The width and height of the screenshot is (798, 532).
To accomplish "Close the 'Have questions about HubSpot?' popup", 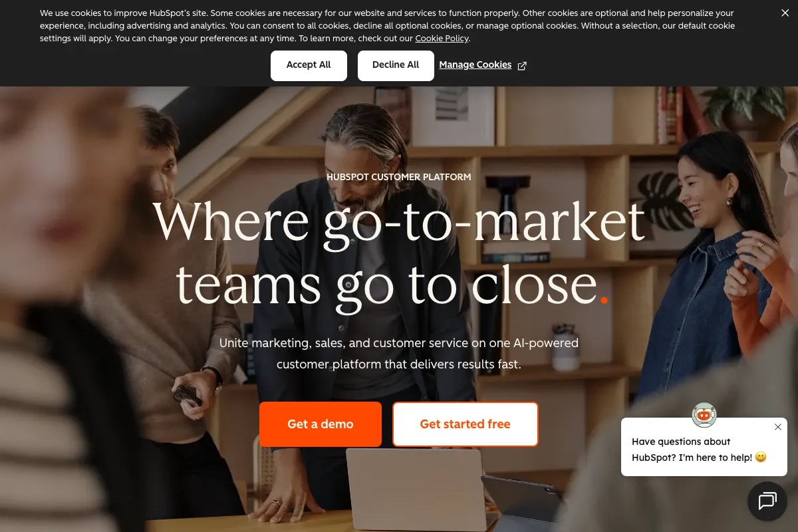I will click(778, 427).
